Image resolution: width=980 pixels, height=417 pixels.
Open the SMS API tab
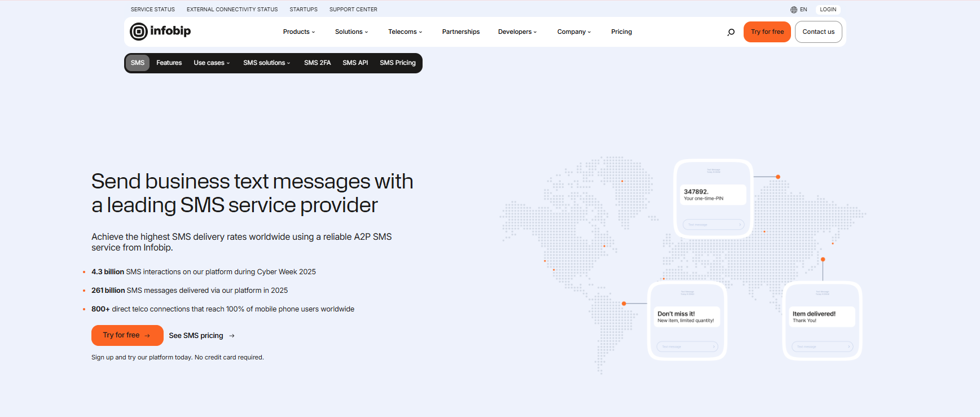tap(355, 63)
